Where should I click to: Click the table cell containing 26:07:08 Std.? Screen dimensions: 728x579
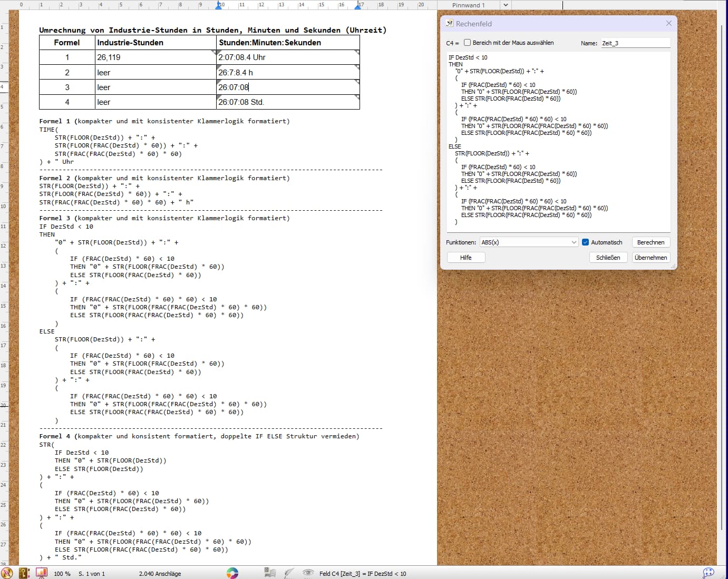tap(287, 102)
